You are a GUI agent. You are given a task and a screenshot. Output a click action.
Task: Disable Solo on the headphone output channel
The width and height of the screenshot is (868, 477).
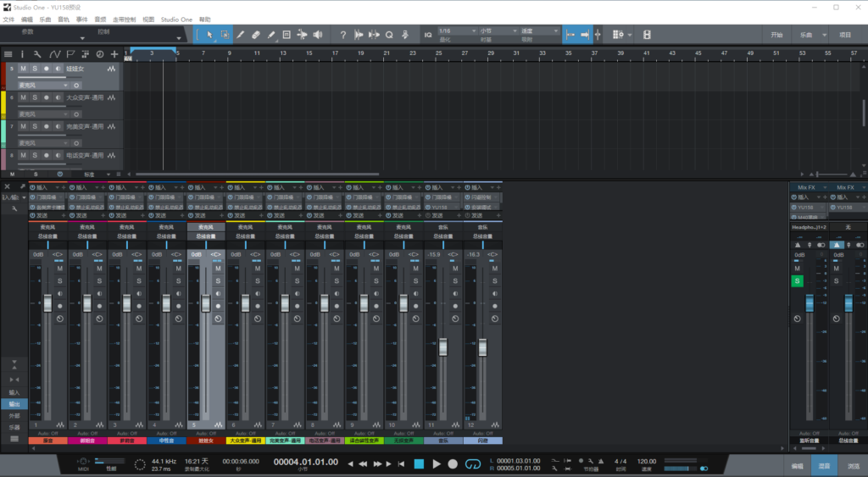pyautogui.click(x=797, y=280)
